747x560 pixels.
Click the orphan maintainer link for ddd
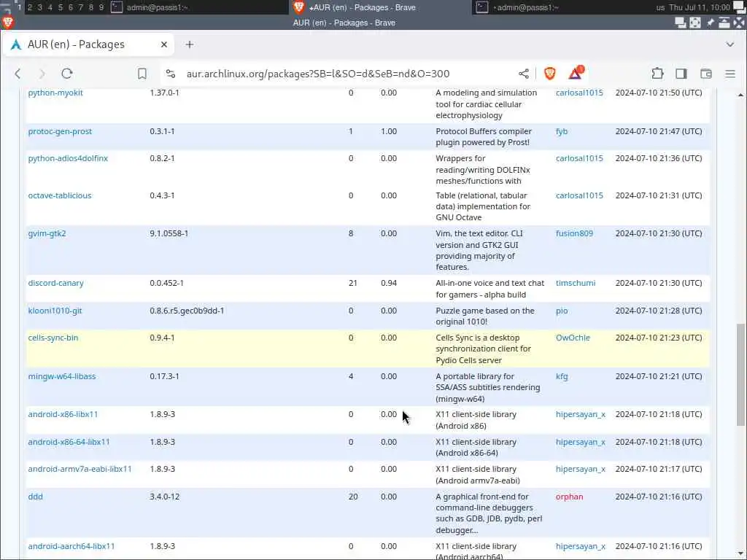569,497
